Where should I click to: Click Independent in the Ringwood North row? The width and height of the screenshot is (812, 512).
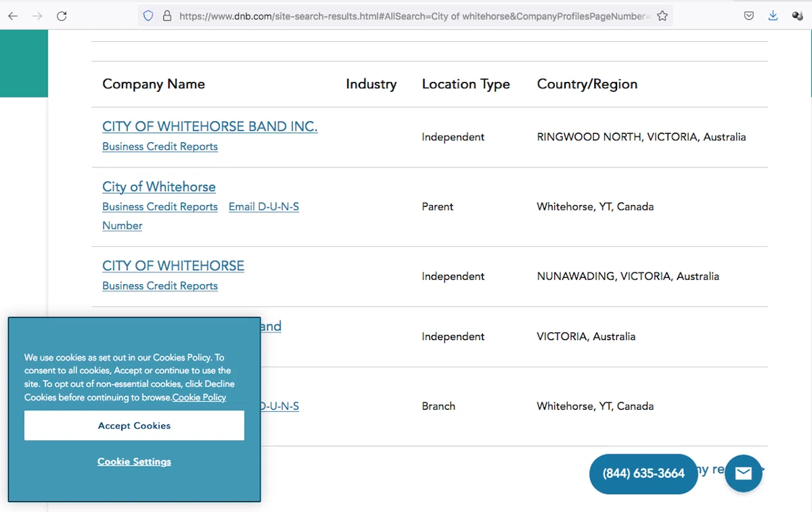[x=453, y=137]
